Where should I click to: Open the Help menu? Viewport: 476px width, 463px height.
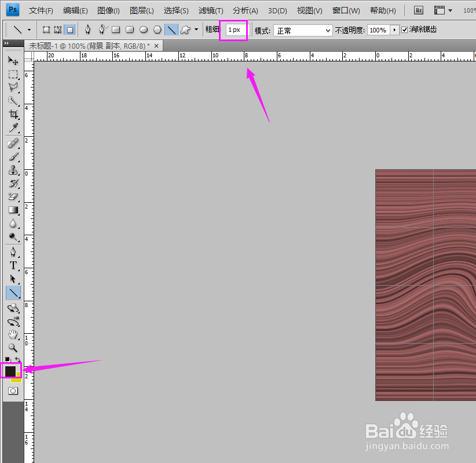383,11
